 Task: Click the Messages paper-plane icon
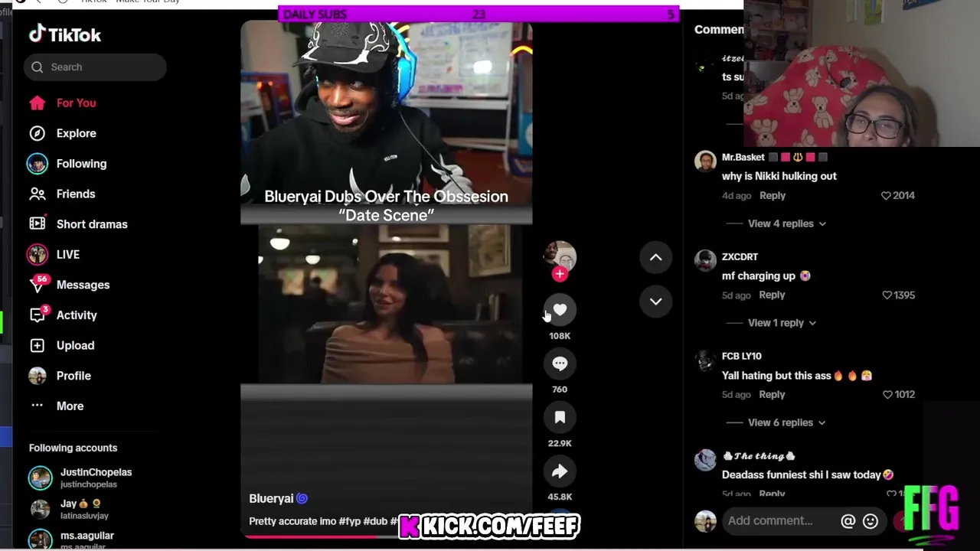pos(37,285)
